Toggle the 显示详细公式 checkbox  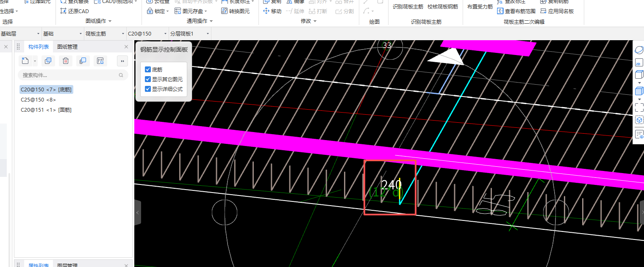click(x=148, y=89)
